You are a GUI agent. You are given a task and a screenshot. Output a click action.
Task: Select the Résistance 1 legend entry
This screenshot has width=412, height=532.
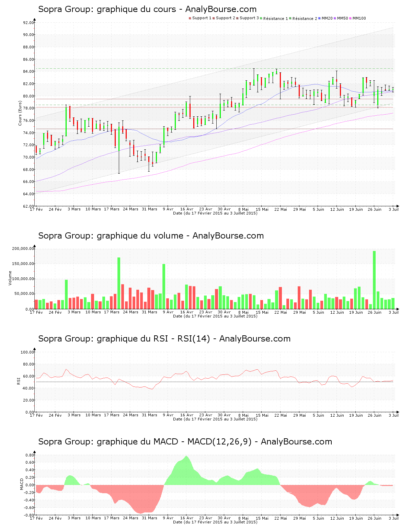click(274, 18)
